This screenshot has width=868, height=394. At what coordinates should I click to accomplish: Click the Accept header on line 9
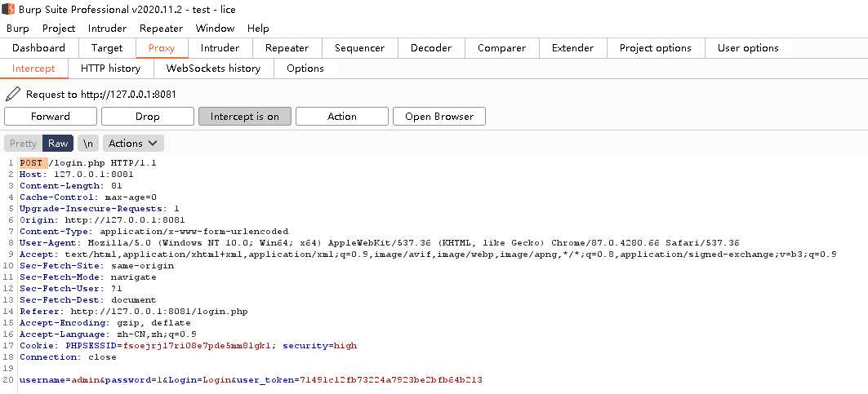tap(428, 255)
